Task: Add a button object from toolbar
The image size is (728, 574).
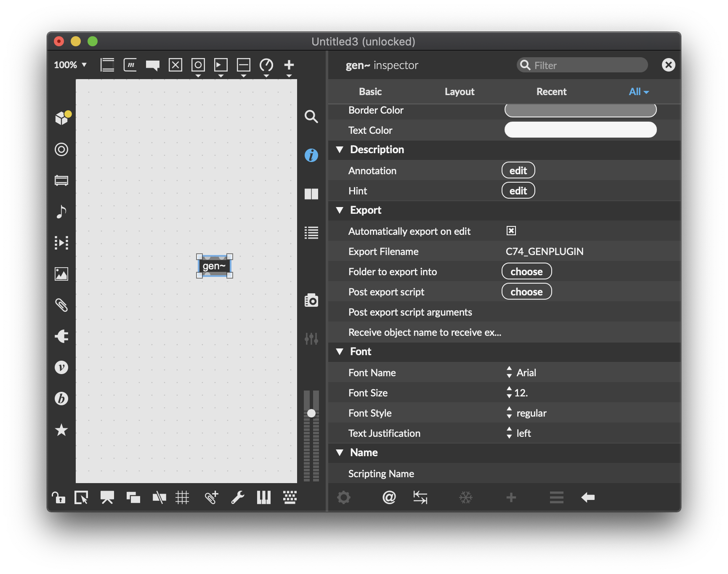Action: (198, 65)
